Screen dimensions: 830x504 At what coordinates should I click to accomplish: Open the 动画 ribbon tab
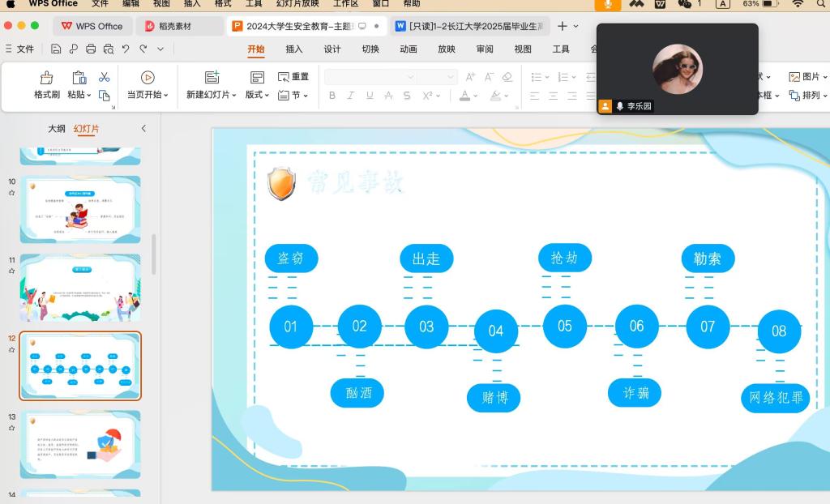click(x=409, y=49)
